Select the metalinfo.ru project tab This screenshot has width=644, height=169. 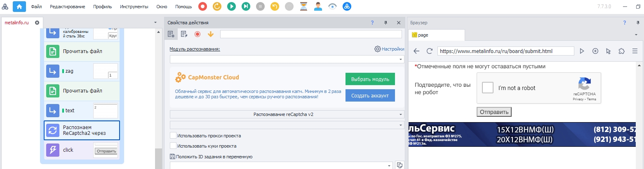[x=16, y=22]
